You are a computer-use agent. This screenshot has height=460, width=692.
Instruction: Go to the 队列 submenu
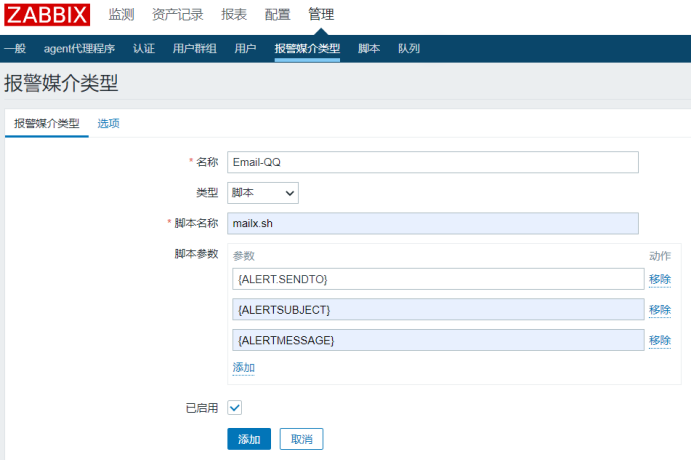click(408, 48)
